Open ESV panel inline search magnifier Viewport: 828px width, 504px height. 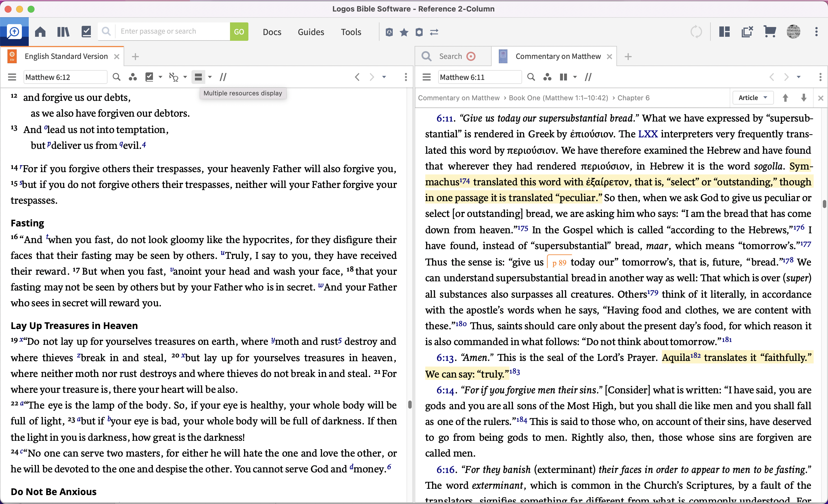click(x=116, y=77)
